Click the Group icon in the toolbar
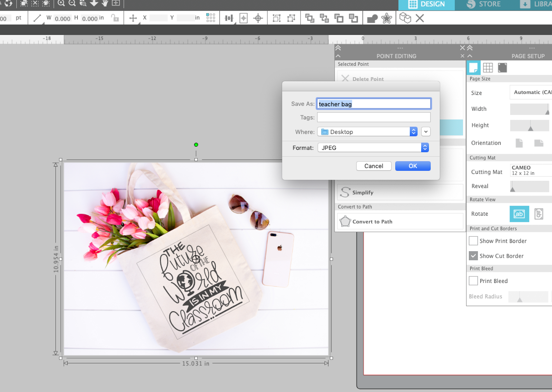The image size is (552, 392). tap(310, 18)
